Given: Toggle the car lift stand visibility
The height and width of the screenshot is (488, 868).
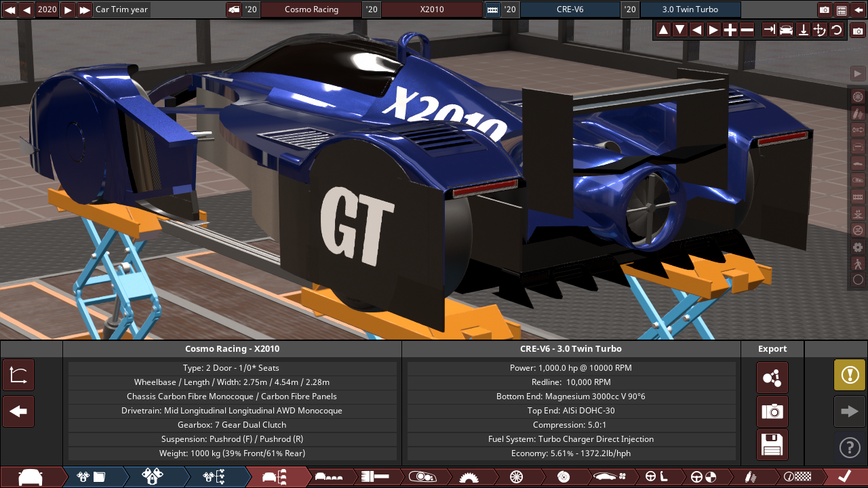Looking at the screenshot, I should pyautogui.click(x=858, y=213).
